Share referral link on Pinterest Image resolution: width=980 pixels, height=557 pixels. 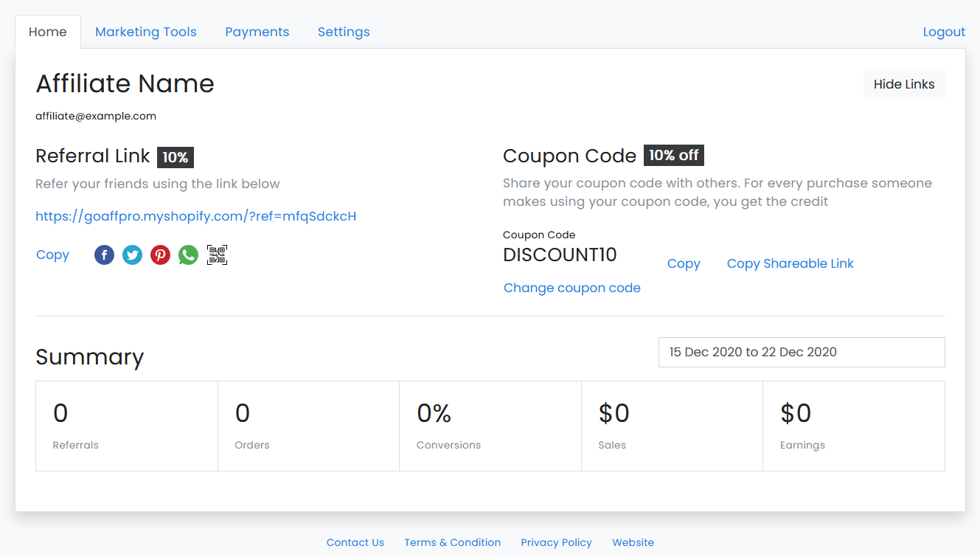(x=160, y=255)
